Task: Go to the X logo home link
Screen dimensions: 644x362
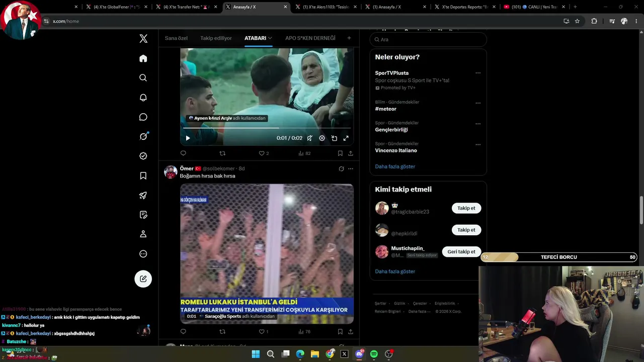Action: [143, 39]
